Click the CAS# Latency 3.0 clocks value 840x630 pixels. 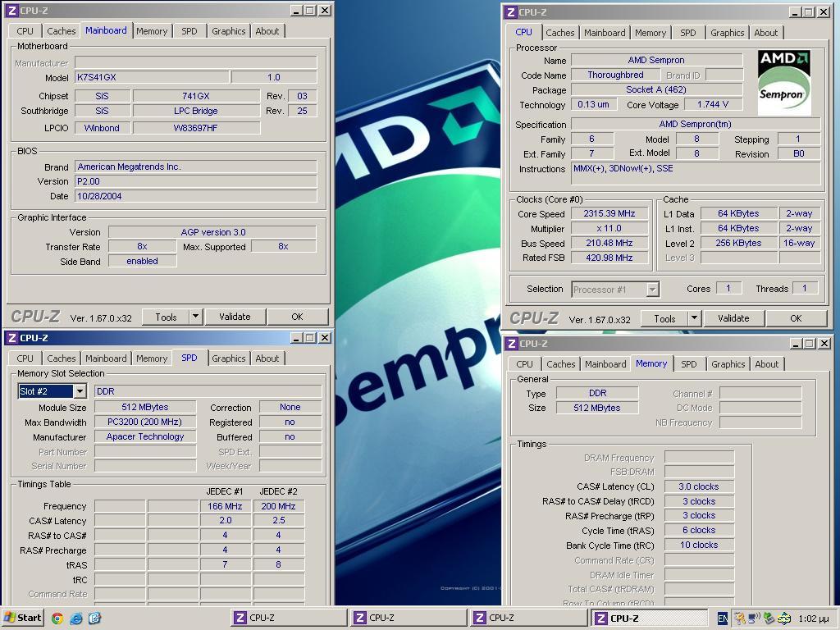click(x=699, y=486)
